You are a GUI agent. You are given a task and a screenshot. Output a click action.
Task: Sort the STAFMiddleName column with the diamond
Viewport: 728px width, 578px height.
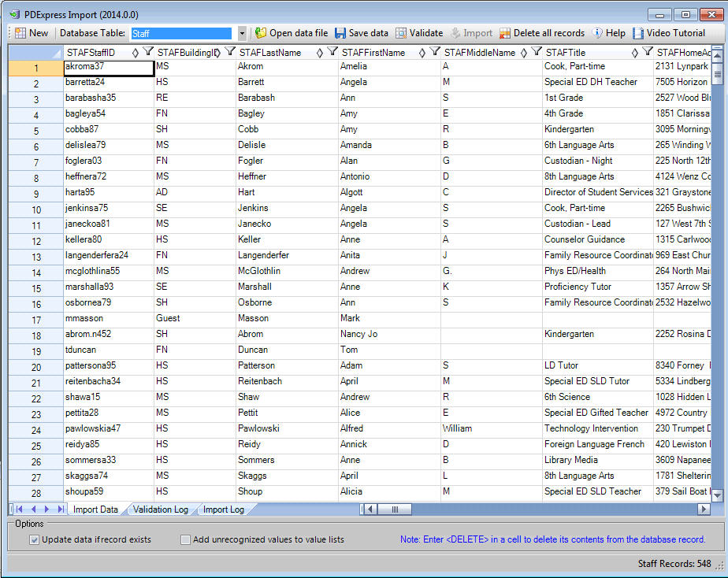click(524, 53)
